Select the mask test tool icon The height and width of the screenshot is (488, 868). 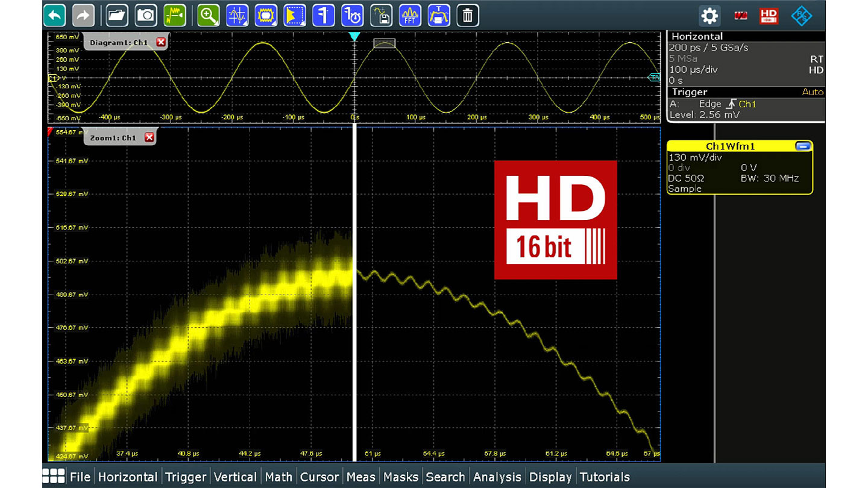point(266,15)
